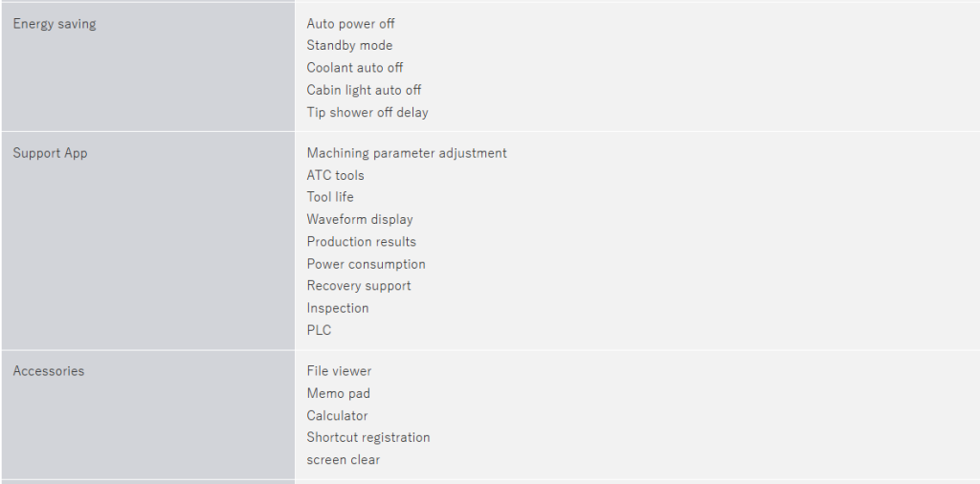
Task: Click Tip shower off delay text
Action: [367, 112]
